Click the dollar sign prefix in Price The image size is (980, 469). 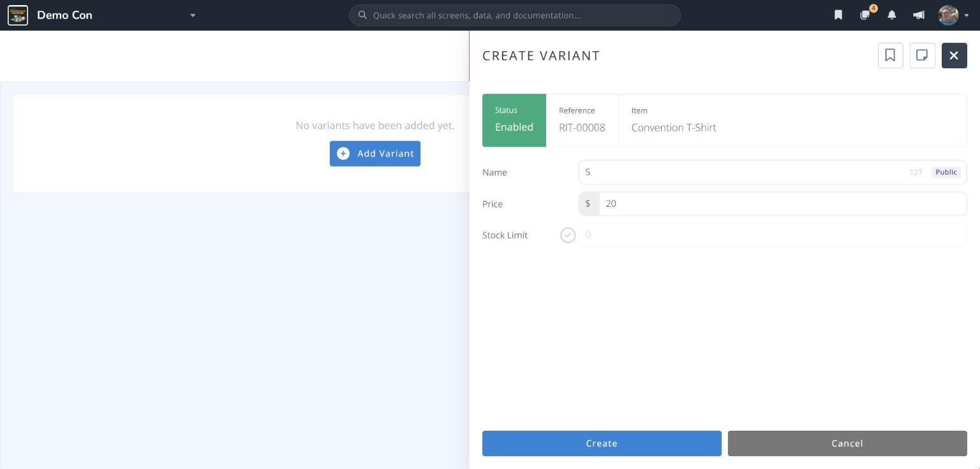coord(588,204)
